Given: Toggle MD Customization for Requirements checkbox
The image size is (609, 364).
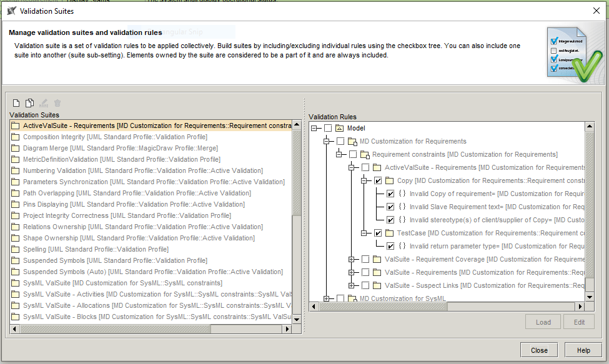Looking at the screenshot, I should 340,141.
